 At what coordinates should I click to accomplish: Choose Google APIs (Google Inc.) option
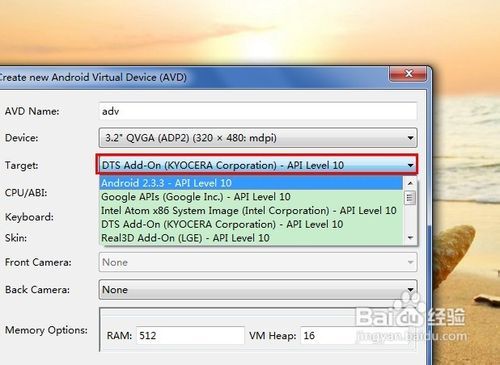[251, 197]
